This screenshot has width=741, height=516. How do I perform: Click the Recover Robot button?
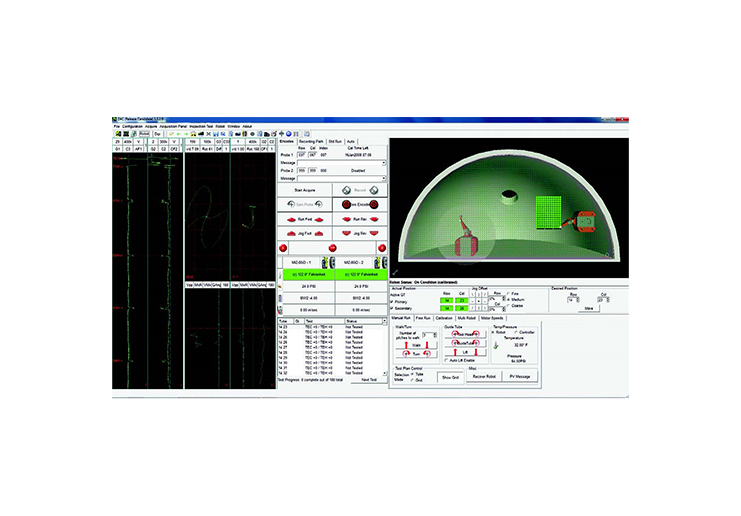484,377
